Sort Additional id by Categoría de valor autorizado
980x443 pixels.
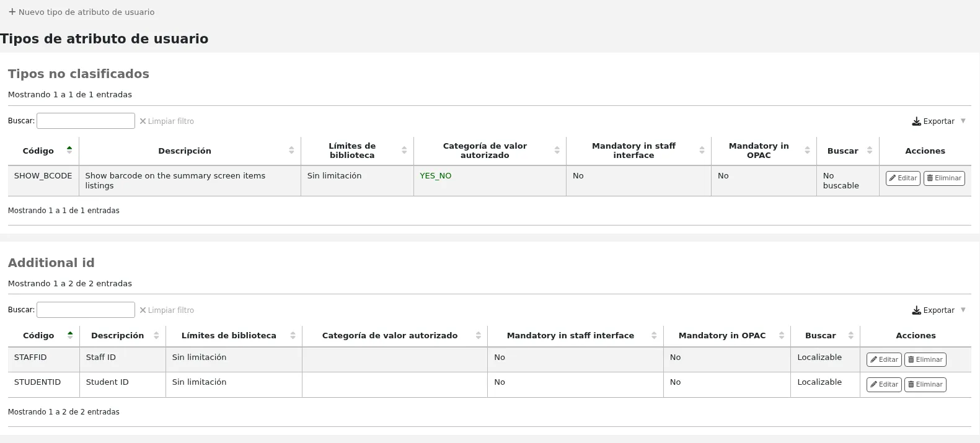point(395,335)
